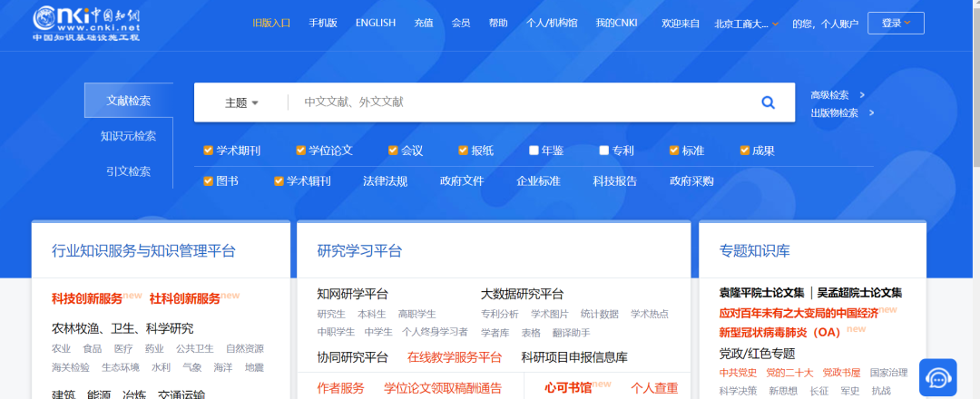Open 袁隆平院士论文集 link
The width and height of the screenshot is (980, 399).
762,293
